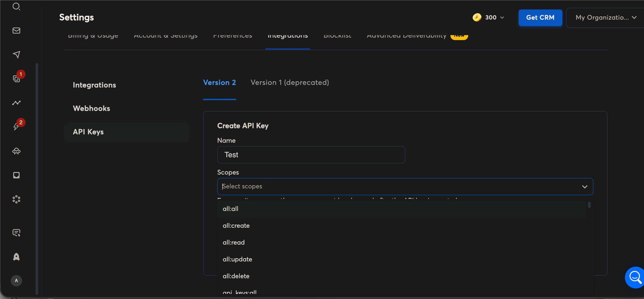644x299 pixels.
Task: Select the paper plane campaigns icon
Action: point(16,55)
